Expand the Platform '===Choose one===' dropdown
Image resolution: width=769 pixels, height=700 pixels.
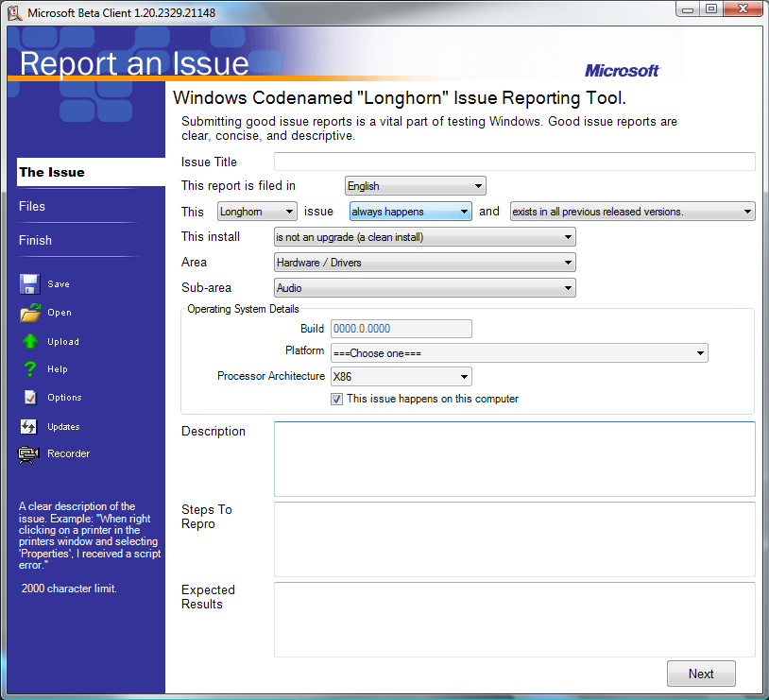pos(520,353)
